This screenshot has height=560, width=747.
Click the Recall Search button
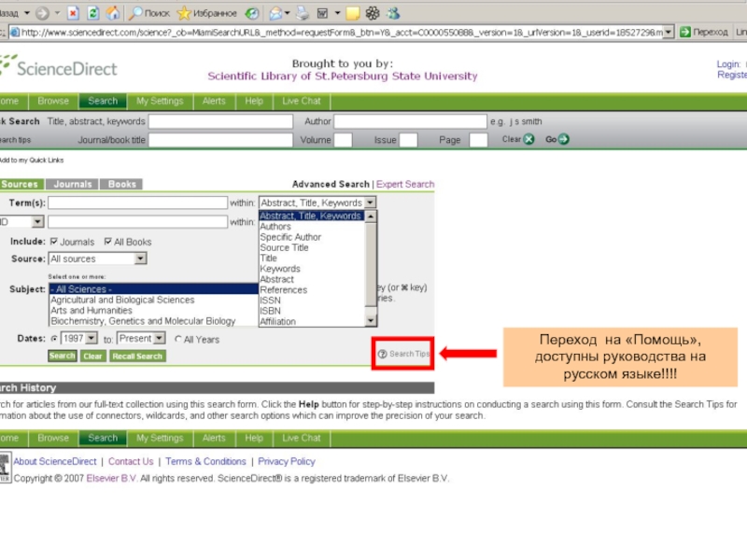coord(137,356)
